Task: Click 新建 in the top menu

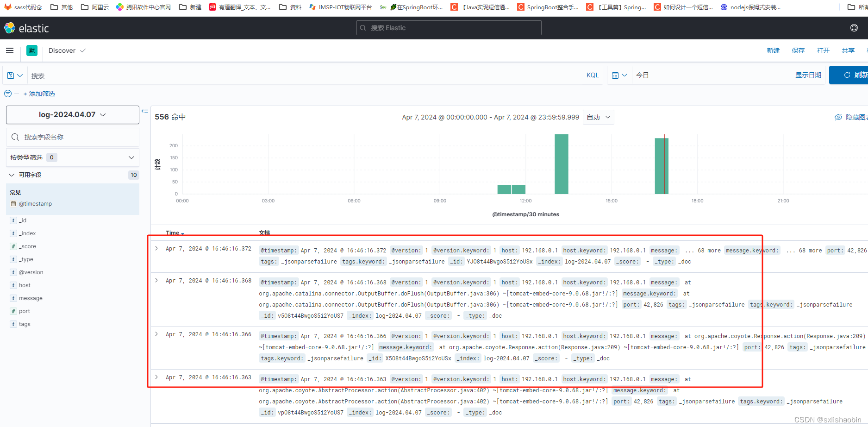Action: (773, 50)
